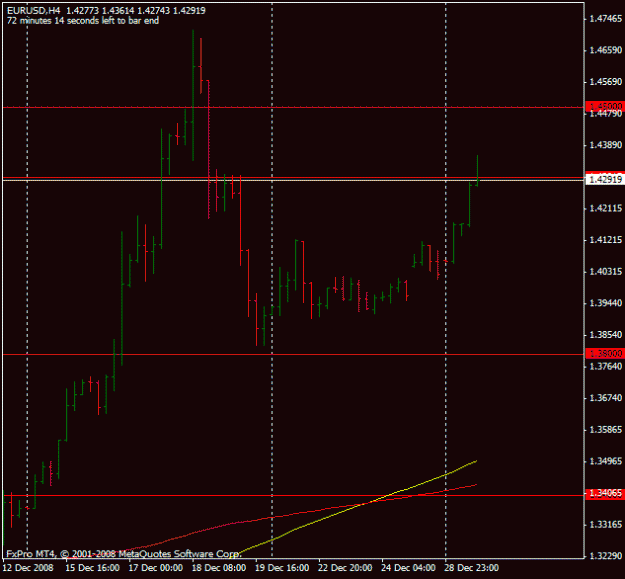Image resolution: width=625 pixels, height=579 pixels.
Task: Select the 1.42115 price scale label
Action: 605,208
